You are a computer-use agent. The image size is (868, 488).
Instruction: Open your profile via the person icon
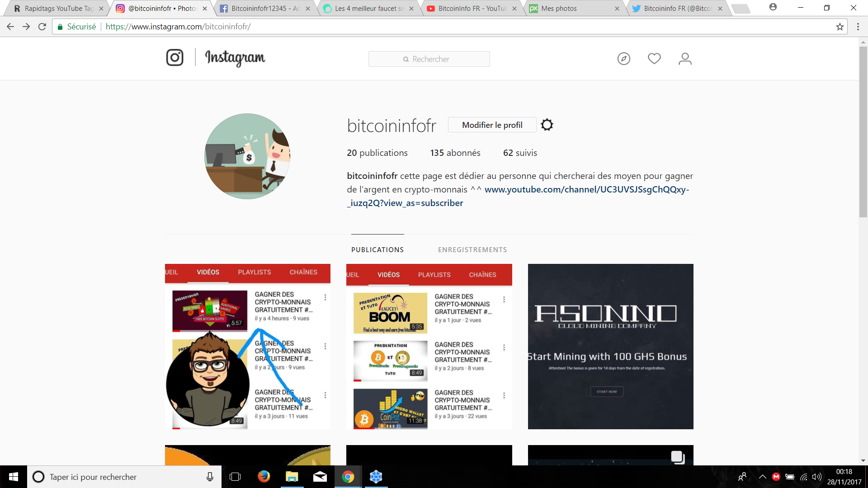coord(685,58)
